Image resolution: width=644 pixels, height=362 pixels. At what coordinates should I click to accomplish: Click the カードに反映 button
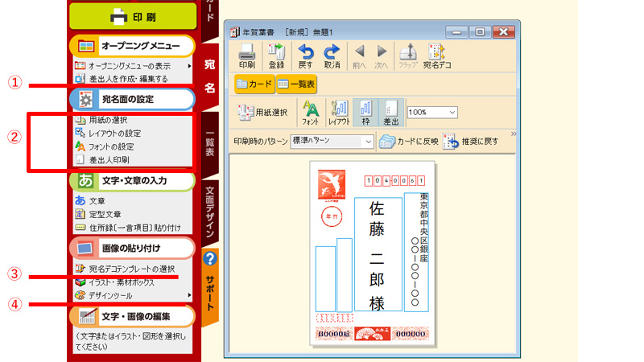tap(409, 142)
